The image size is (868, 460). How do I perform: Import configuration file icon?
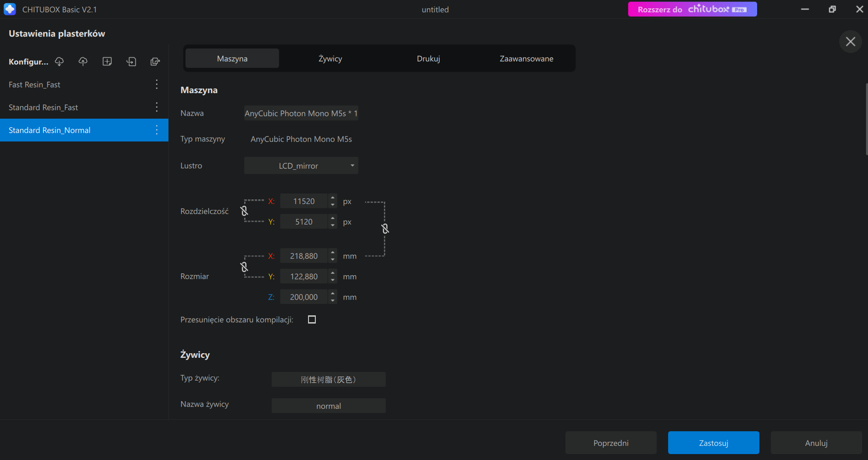coord(131,62)
